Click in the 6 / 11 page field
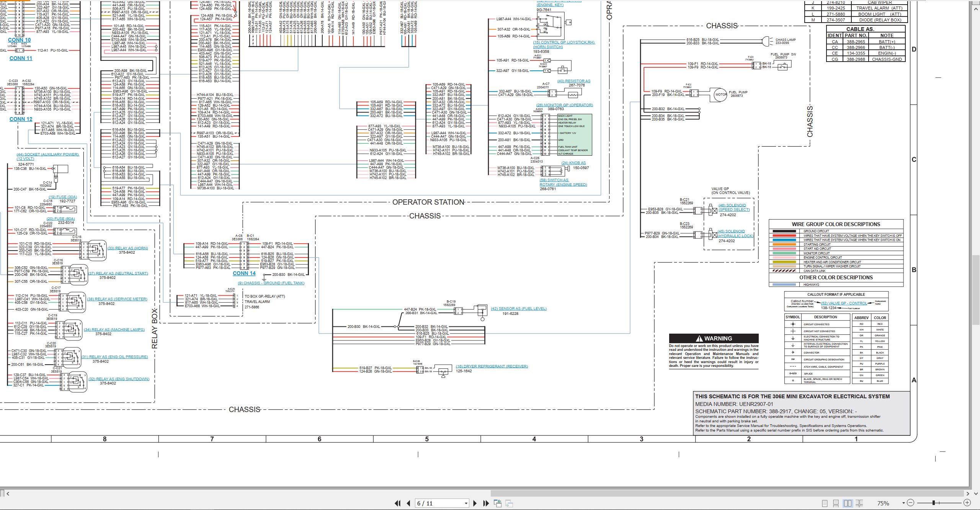 point(439,503)
